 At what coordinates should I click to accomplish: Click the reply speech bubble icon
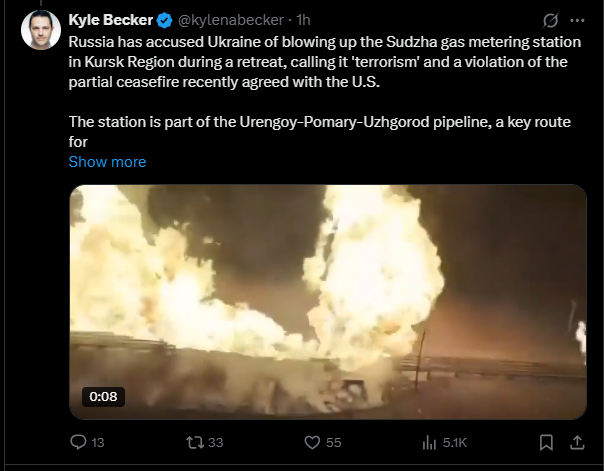pyautogui.click(x=80, y=442)
